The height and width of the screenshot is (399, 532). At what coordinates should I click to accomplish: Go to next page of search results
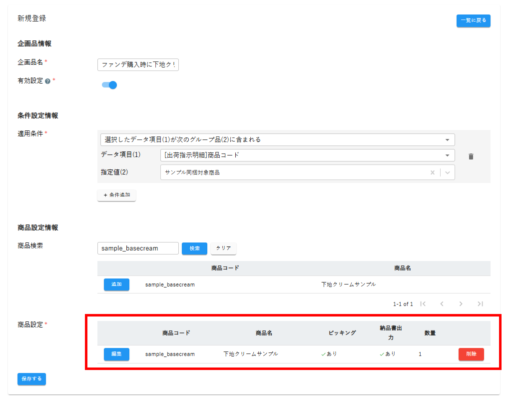point(461,303)
